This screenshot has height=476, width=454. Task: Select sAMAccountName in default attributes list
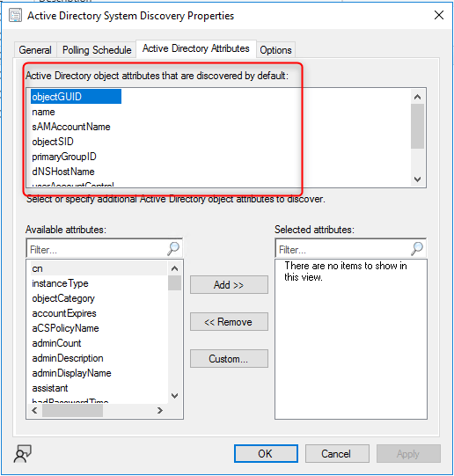(x=71, y=127)
